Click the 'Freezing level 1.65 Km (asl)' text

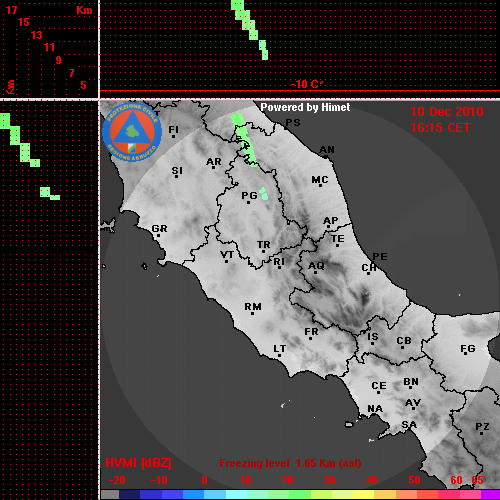(290, 463)
